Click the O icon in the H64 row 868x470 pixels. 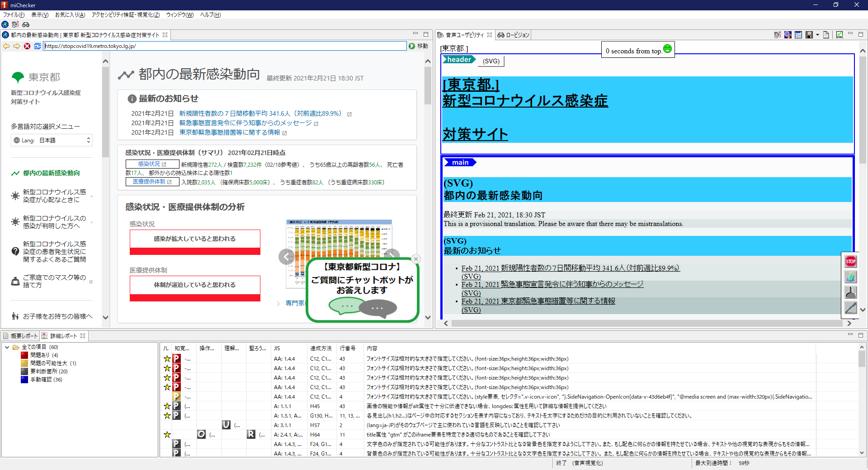[201, 434]
